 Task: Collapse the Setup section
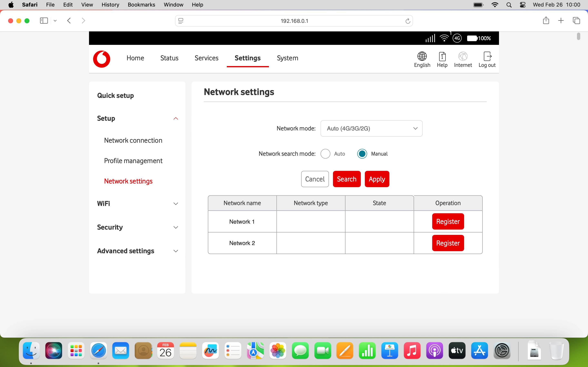pos(176,118)
